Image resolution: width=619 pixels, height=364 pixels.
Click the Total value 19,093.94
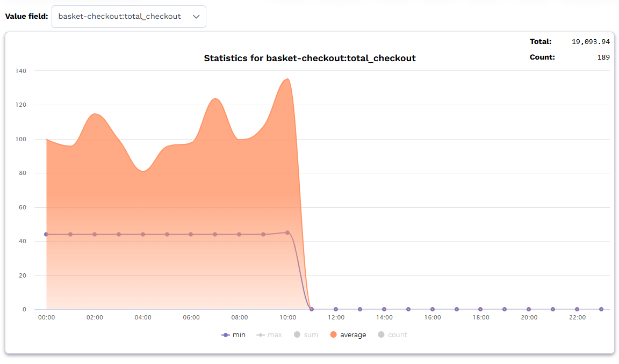click(x=591, y=42)
